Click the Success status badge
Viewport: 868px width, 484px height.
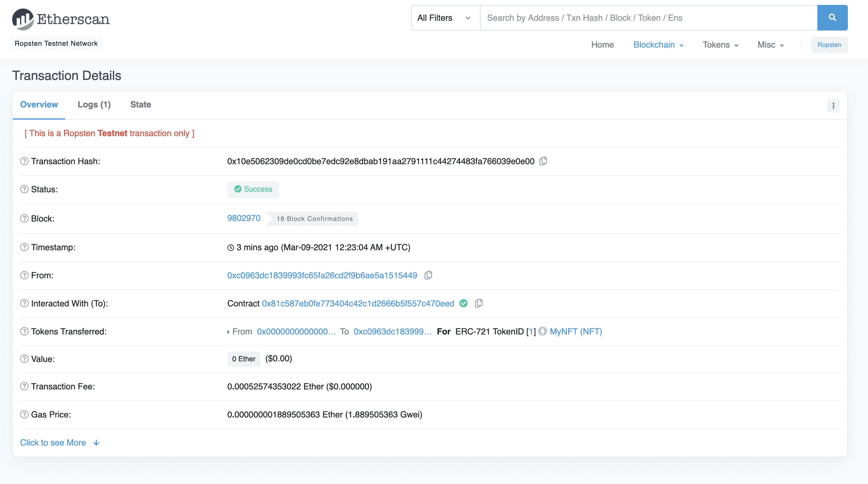[253, 190]
